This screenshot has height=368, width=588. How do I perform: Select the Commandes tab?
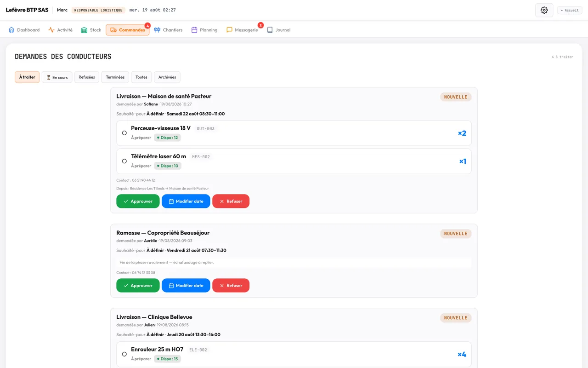[128, 30]
